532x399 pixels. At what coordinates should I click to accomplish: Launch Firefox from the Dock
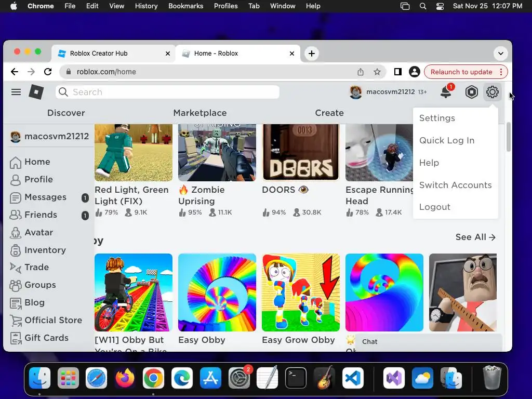coord(125,378)
